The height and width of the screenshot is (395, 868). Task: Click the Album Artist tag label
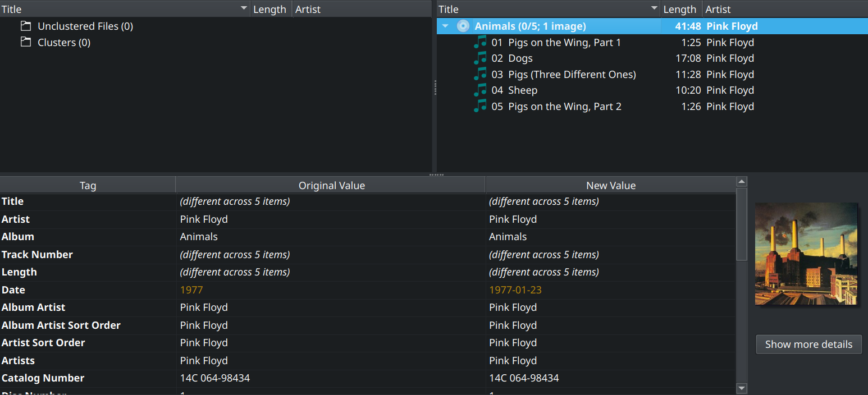click(x=34, y=307)
